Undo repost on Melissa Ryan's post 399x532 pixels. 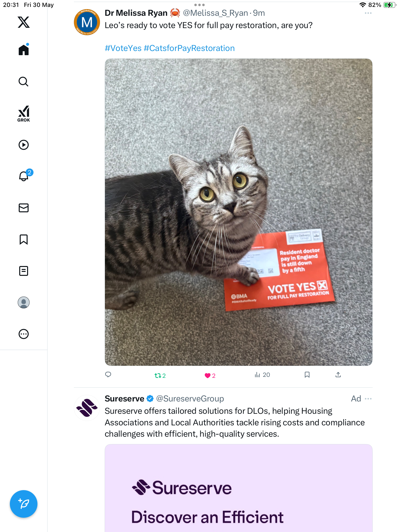coord(160,375)
